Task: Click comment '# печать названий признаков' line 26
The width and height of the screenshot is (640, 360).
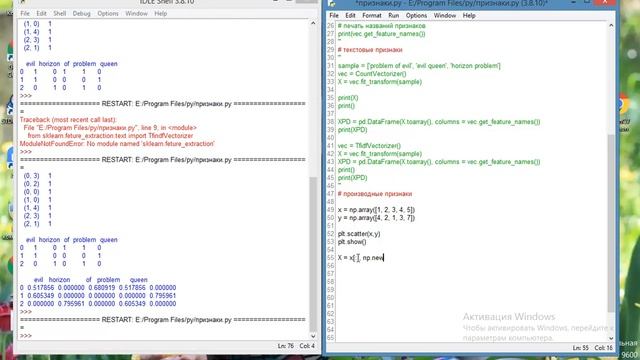Action: [382, 26]
